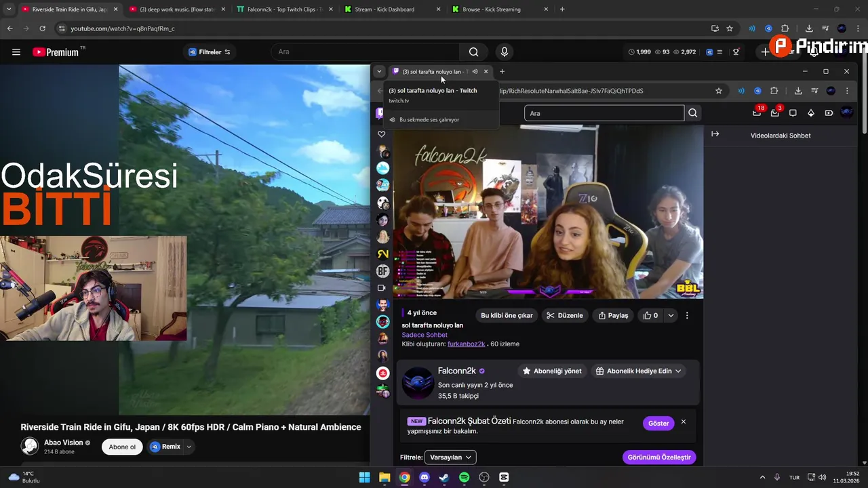Click Görünümü Özelleştir button
The height and width of the screenshot is (488, 868).
pyautogui.click(x=659, y=457)
